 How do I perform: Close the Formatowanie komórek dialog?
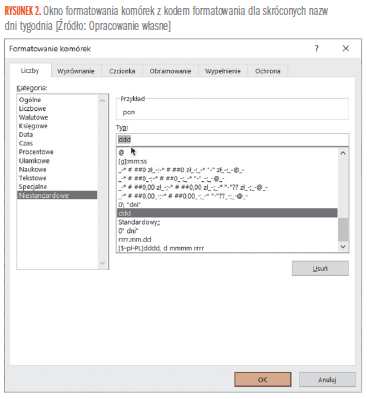tap(346, 49)
